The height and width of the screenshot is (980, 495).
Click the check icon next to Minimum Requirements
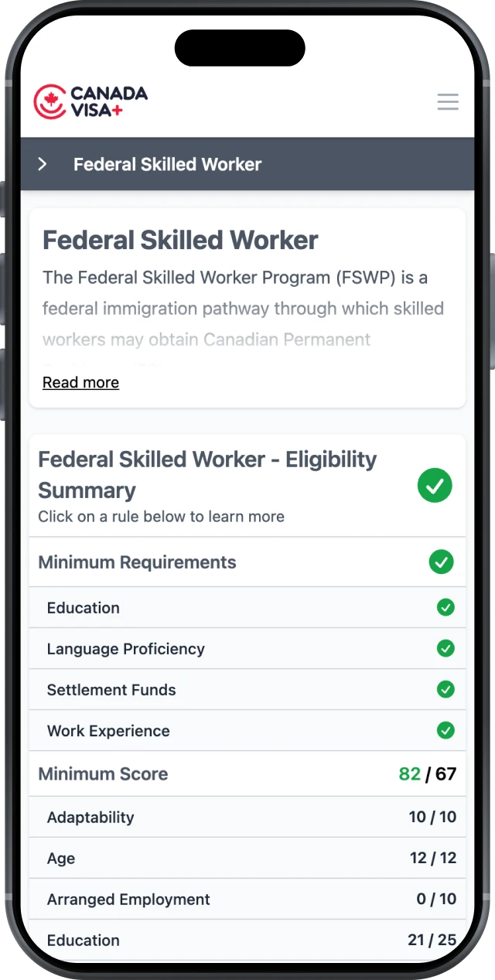(x=442, y=562)
